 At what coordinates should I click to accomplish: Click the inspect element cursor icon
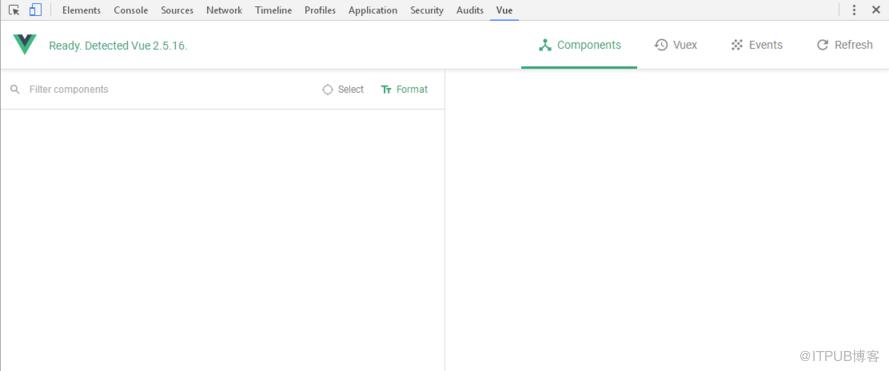14,10
